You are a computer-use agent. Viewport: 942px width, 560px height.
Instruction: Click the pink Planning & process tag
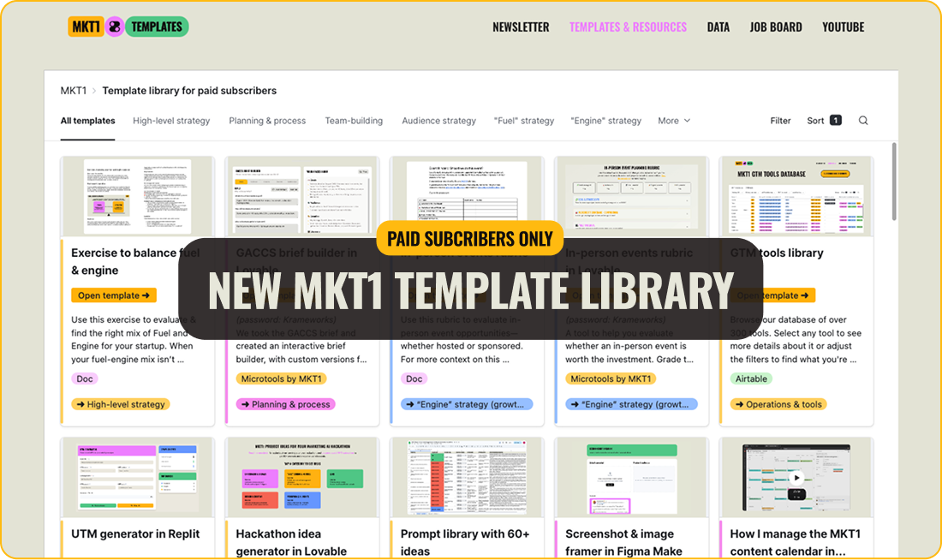click(x=285, y=404)
